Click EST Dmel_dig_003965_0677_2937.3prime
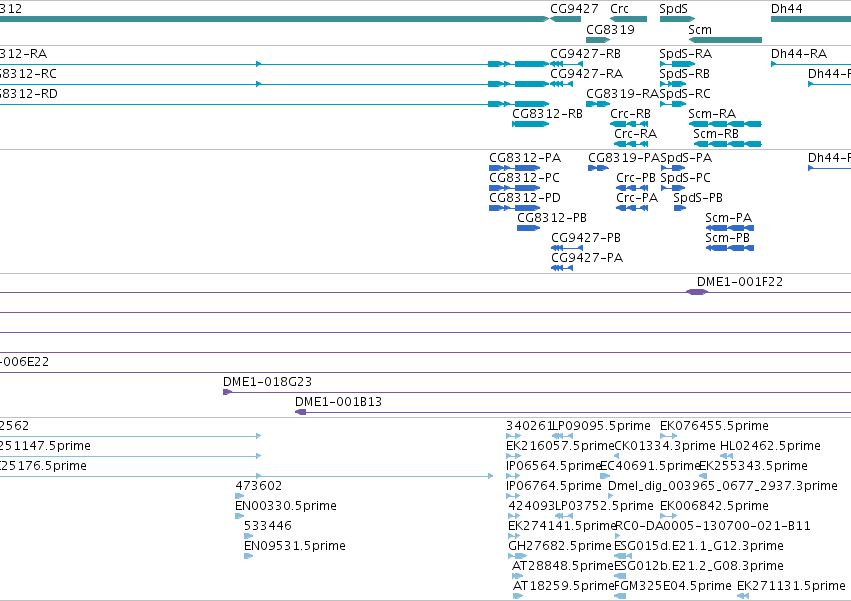Viewport: 851px width, 601px height. pos(722,486)
